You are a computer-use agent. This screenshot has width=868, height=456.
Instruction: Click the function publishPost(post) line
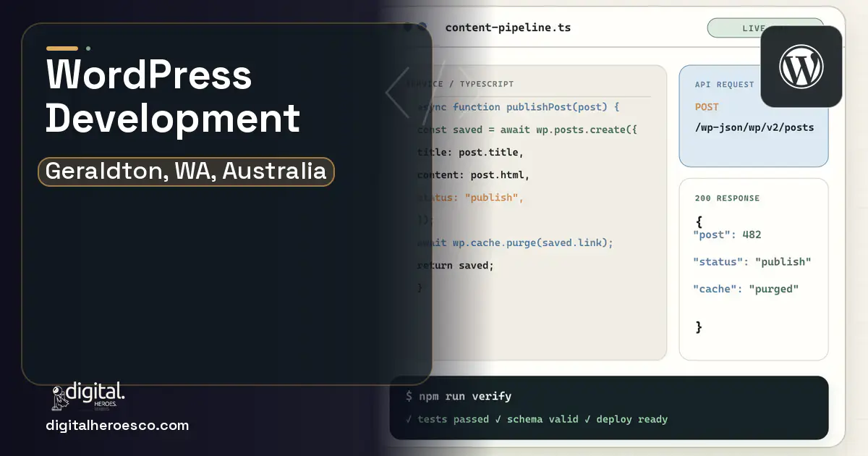[x=518, y=107]
